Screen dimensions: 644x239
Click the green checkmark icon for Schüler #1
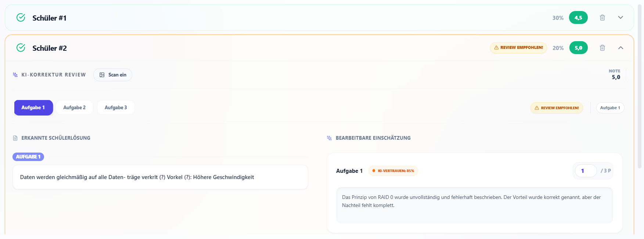pos(21,18)
